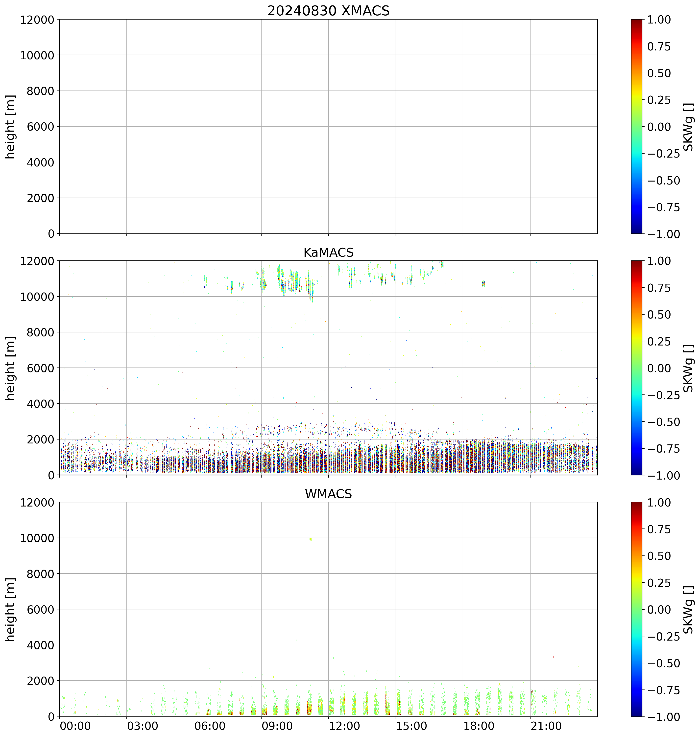This screenshot has width=700, height=737.
Task: Click the 10000 tick of the WMACS panel
Action: 37,538
